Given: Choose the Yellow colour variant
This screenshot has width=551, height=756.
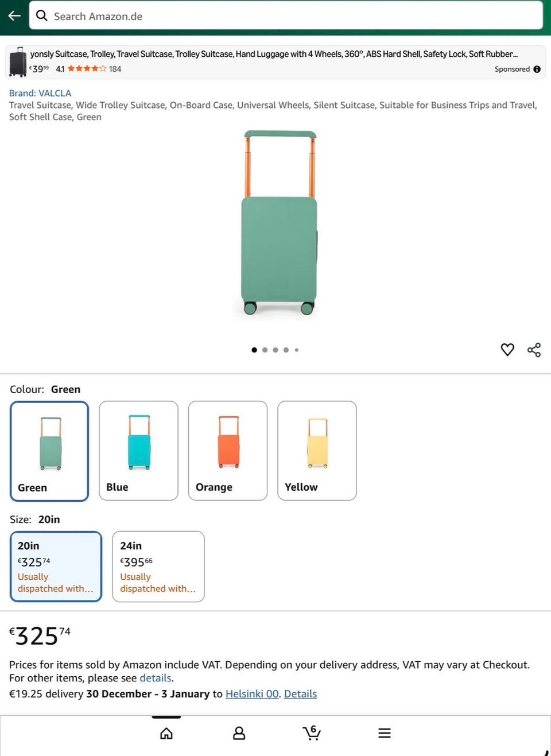Looking at the screenshot, I should pyautogui.click(x=317, y=451).
